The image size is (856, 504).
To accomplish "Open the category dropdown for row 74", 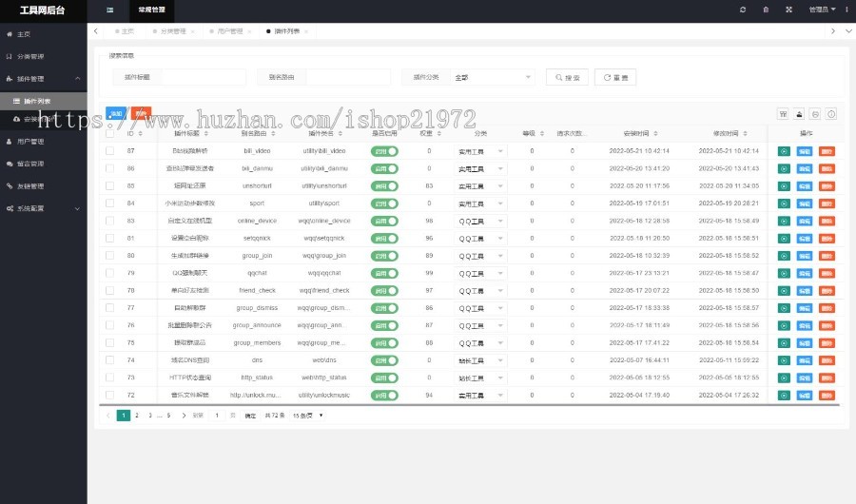I will pyautogui.click(x=480, y=360).
